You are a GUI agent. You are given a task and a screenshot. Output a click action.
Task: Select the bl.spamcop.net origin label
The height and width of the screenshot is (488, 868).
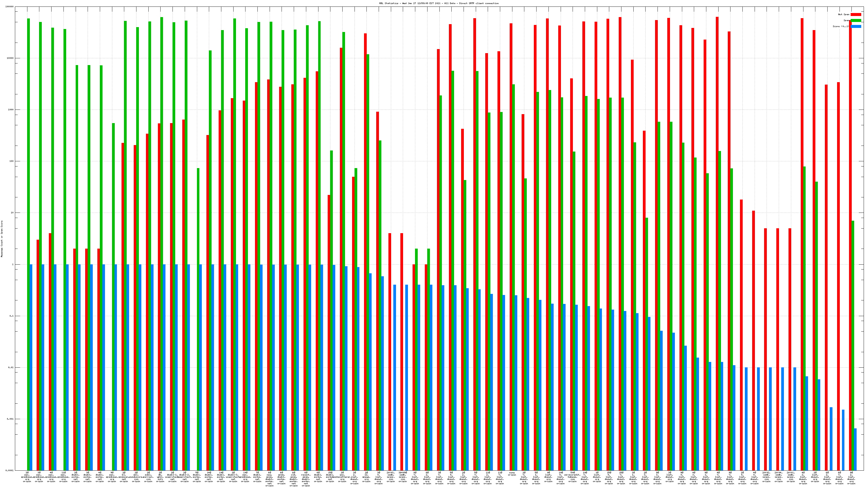pyautogui.click(x=124, y=477)
